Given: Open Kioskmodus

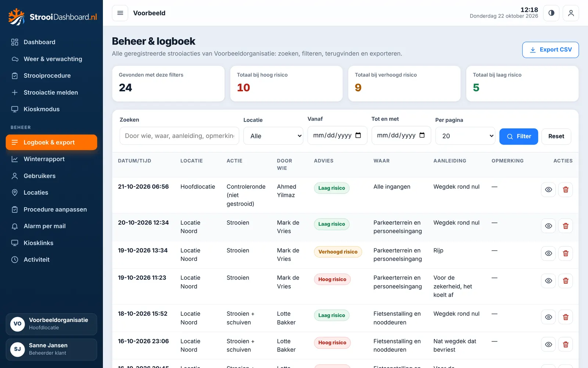Looking at the screenshot, I should 51,109.
